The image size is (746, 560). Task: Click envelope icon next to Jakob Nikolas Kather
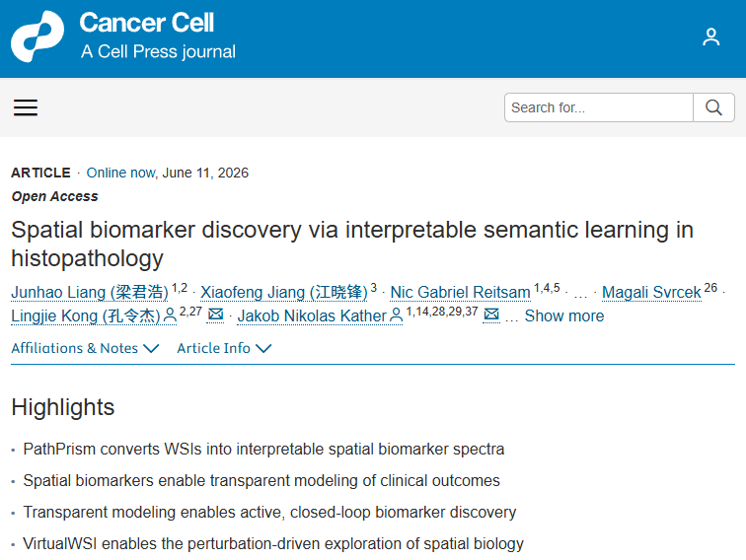(x=491, y=315)
